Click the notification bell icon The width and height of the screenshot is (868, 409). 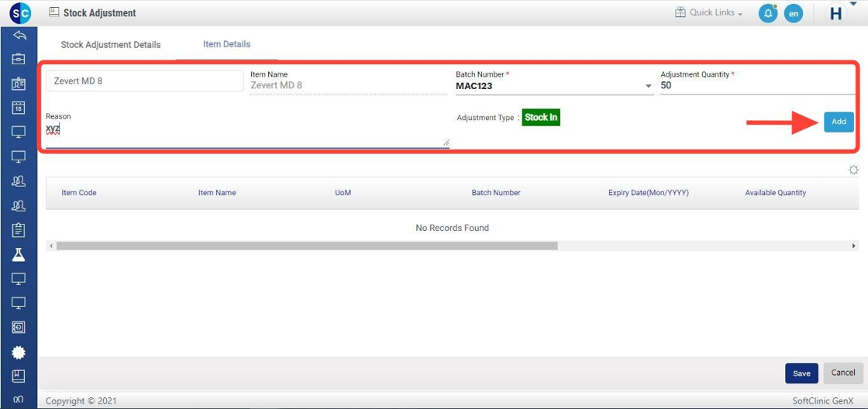[x=767, y=13]
